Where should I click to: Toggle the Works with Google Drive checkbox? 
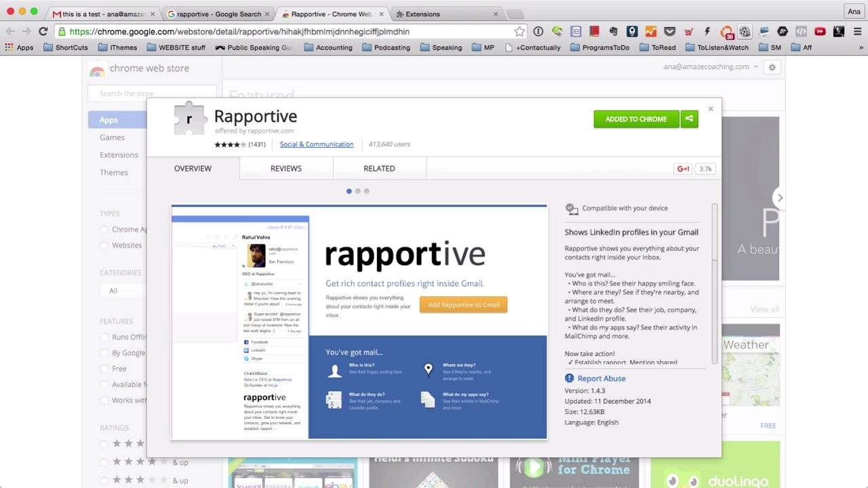104,400
